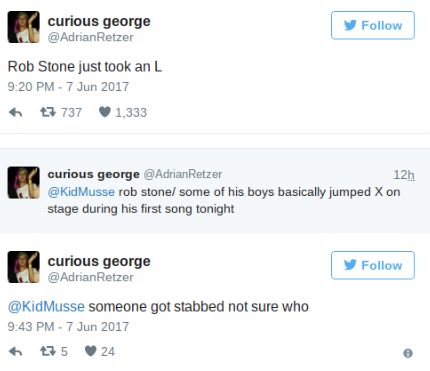Click the top Follow button for curious george
The width and height of the screenshot is (430, 371).
pyautogui.click(x=373, y=25)
